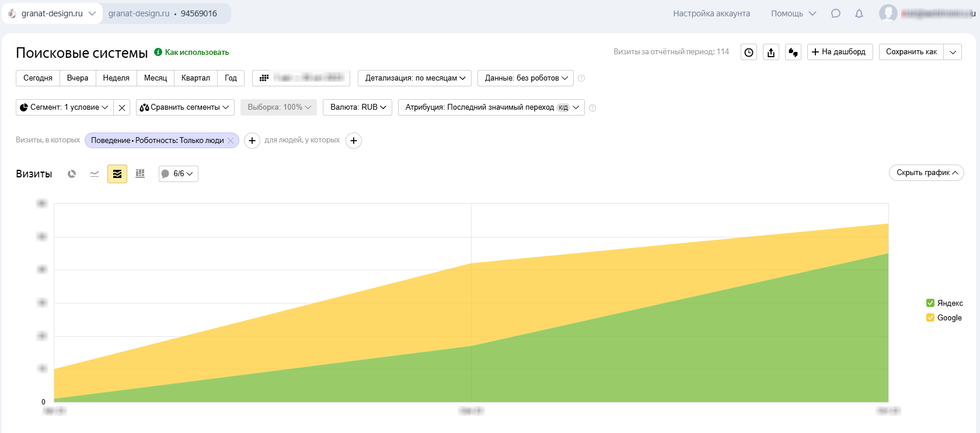Viewport: 980px width, 433px height.
Task: Select the Неделя period tab
Action: [x=116, y=78]
